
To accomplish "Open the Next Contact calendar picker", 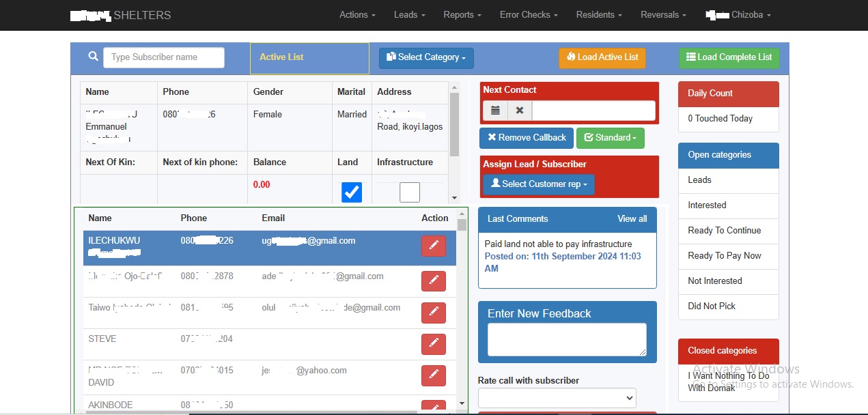I will [495, 111].
